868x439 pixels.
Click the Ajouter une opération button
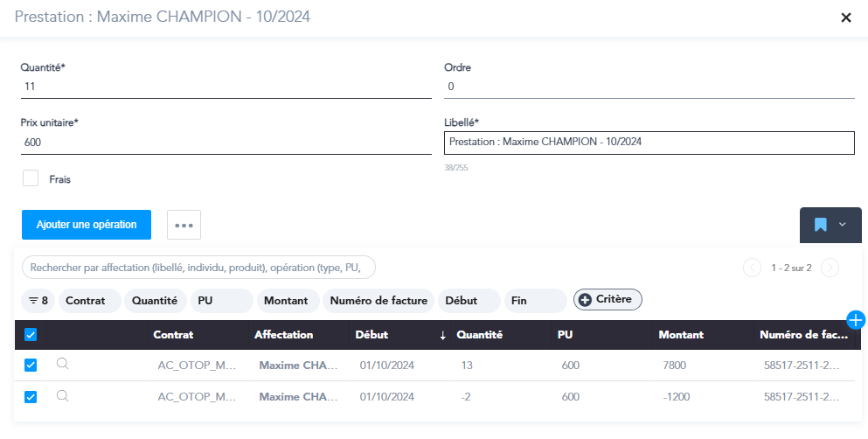[x=87, y=225]
